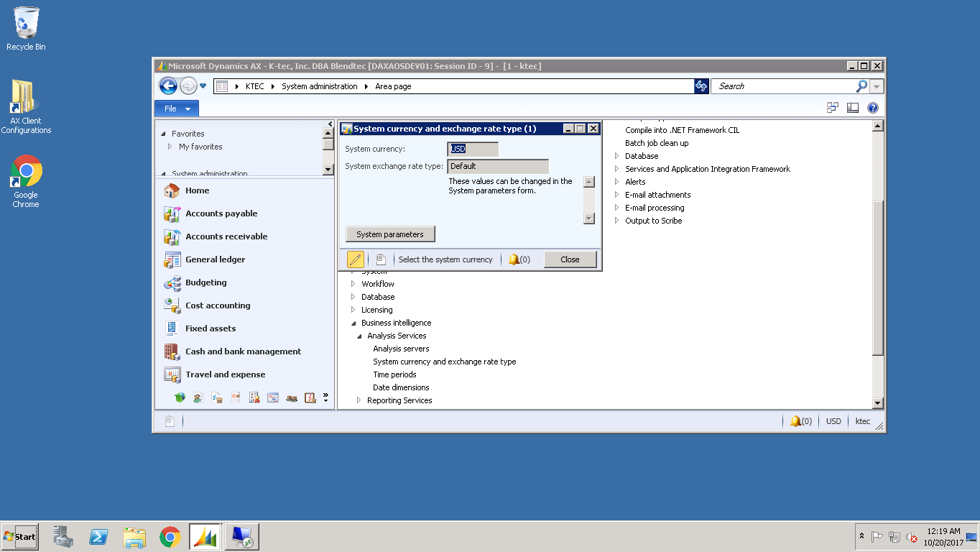This screenshot has height=552, width=980.
Task: Click the Cost accounting module icon
Action: [172, 305]
